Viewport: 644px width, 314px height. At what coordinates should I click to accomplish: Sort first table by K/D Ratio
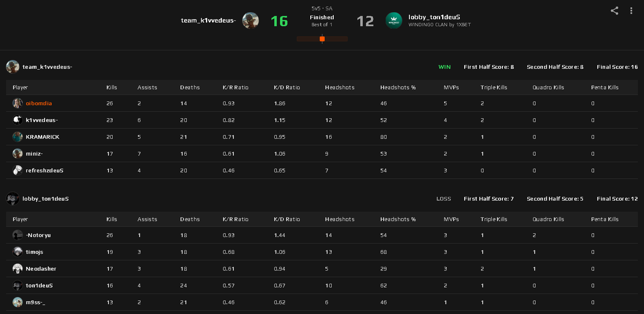pos(287,87)
